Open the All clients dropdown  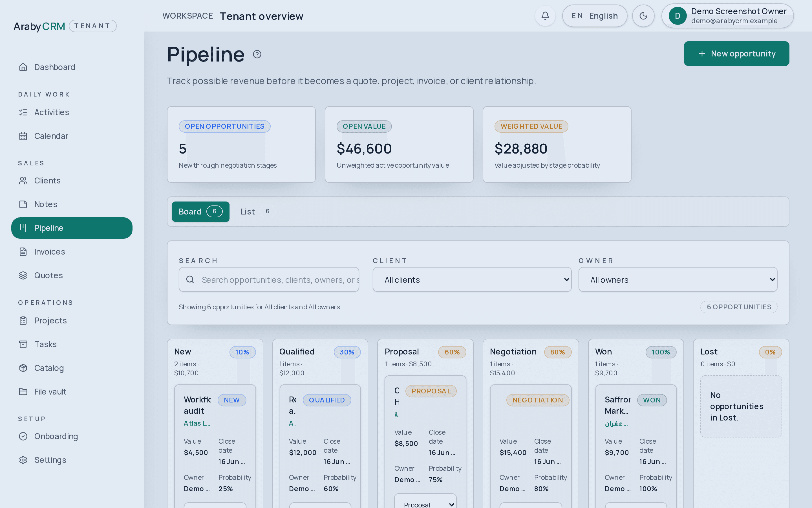(472, 279)
